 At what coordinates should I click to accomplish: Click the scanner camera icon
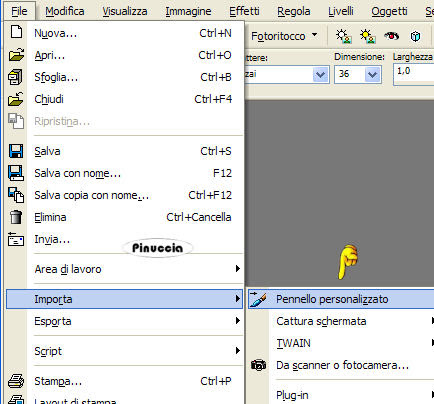pyautogui.click(x=258, y=365)
